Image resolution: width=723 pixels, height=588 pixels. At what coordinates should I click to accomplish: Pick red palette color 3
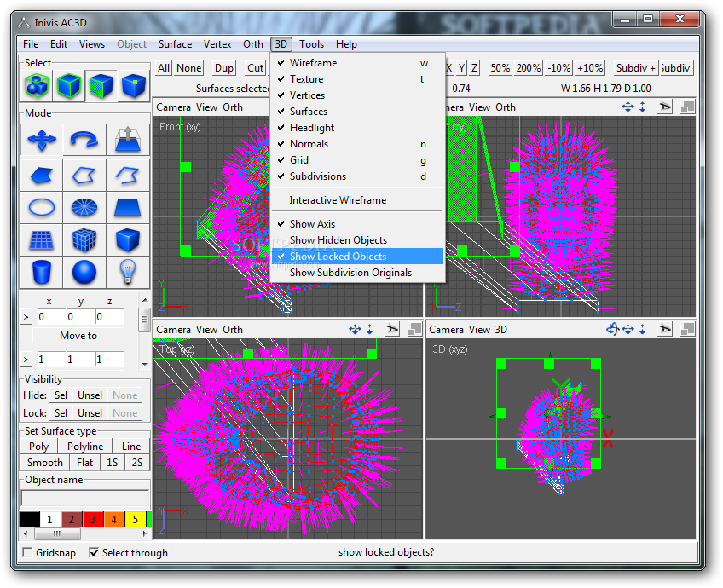click(x=93, y=519)
